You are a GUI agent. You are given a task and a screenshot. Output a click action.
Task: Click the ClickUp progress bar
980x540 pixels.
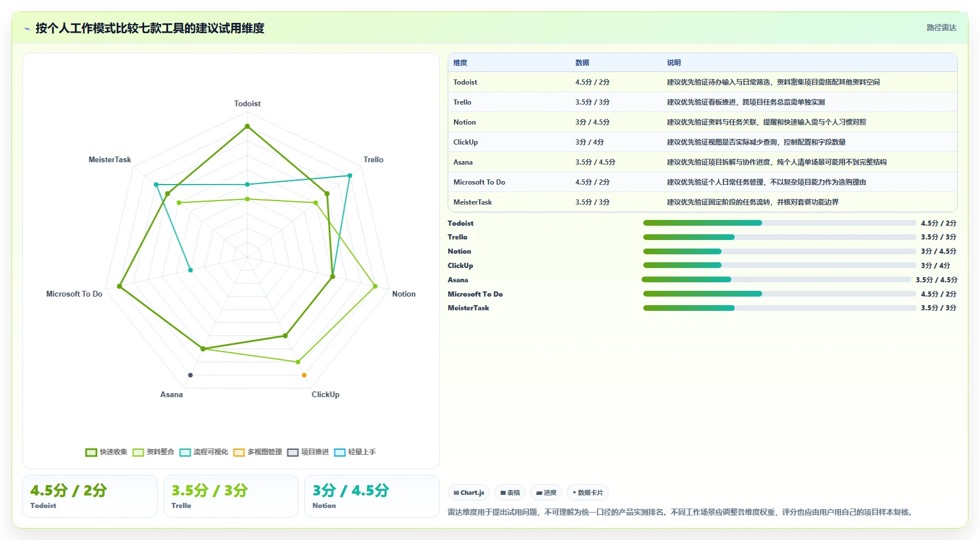pos(779,265)
